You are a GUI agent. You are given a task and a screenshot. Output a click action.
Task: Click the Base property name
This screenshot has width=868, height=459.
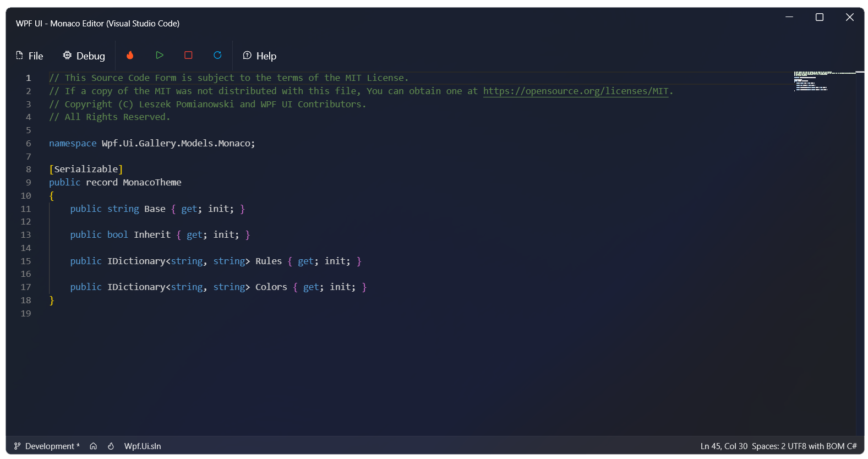coord(155,209)
